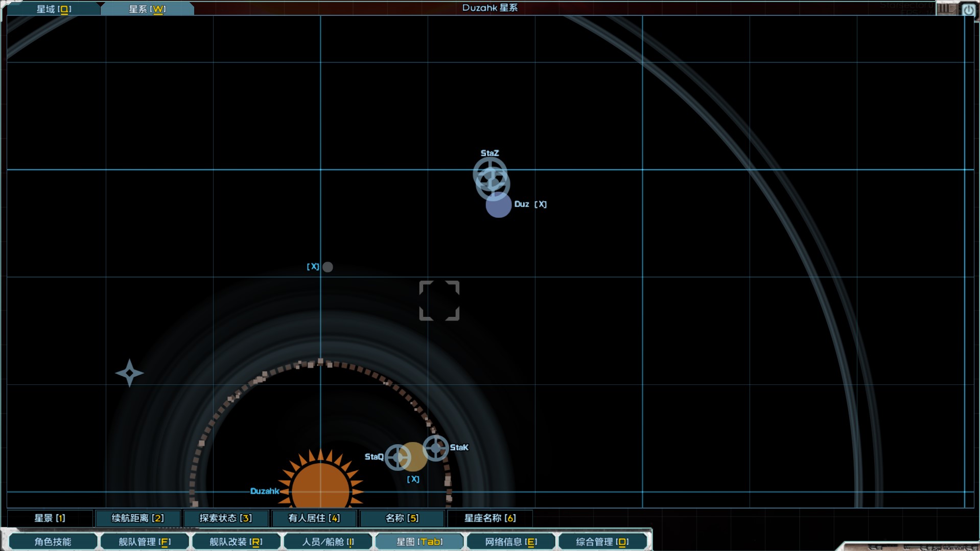980x551 pixels.
Task: Select the small gray planet marked [X]
Action: click(x=328, y=267)
